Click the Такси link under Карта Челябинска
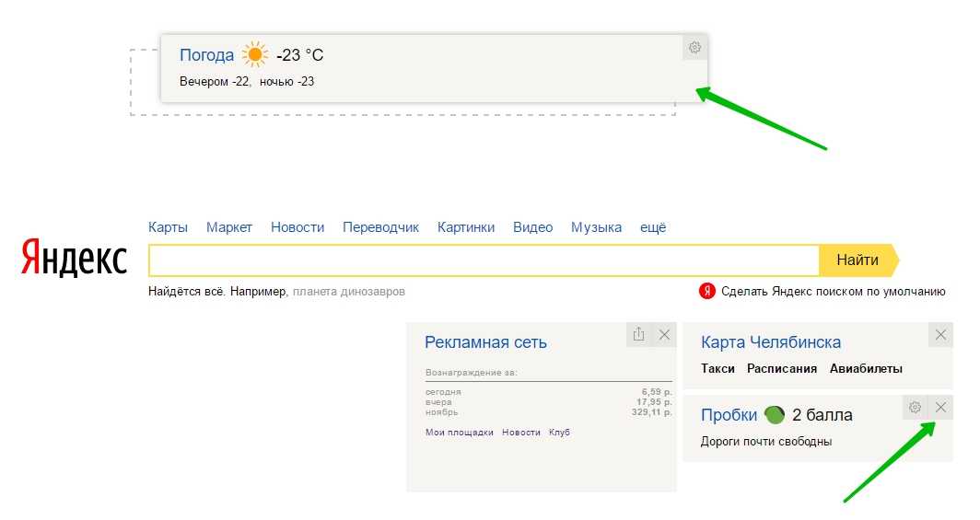 point(717,368)
